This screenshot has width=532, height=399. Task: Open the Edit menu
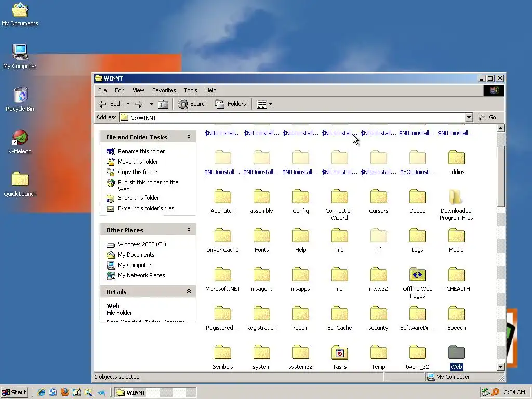119,90
